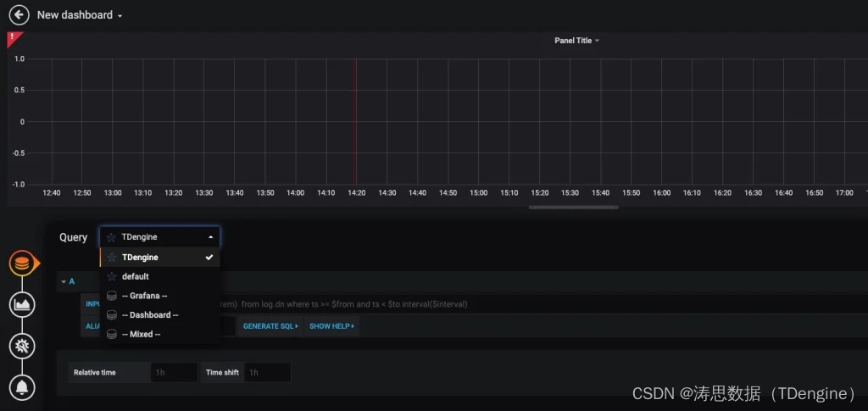Click the 1.0 y-axis label
The width and height of the screenshot is (868, 411).
click(x=19, y=58)
